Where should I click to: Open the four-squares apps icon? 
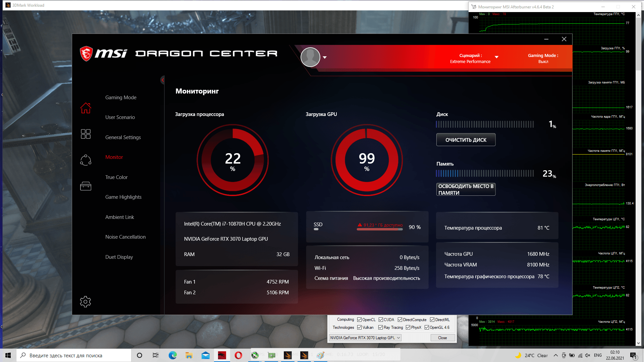[86, 134]
